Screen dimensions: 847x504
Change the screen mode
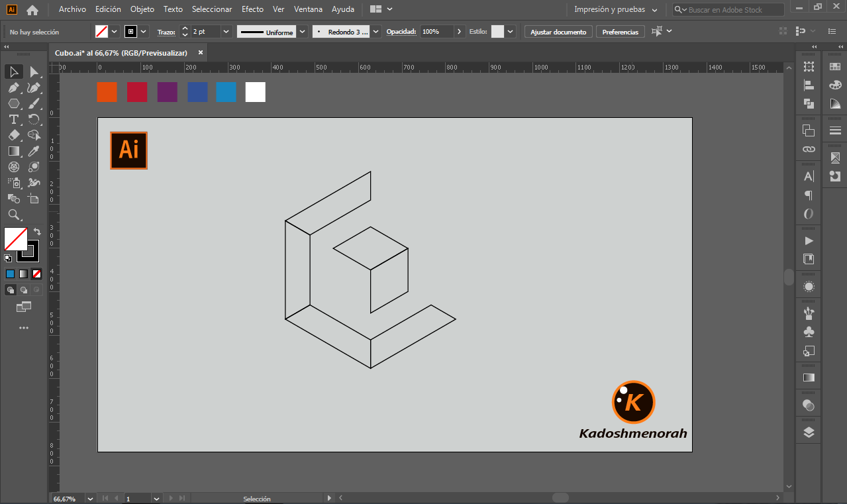[x=24, y=307]
